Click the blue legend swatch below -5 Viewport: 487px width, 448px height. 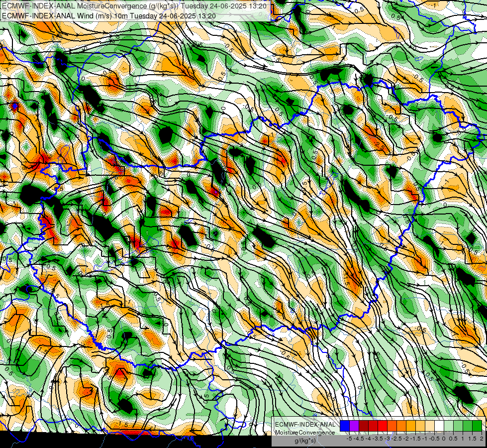click(x=345, y=426)
